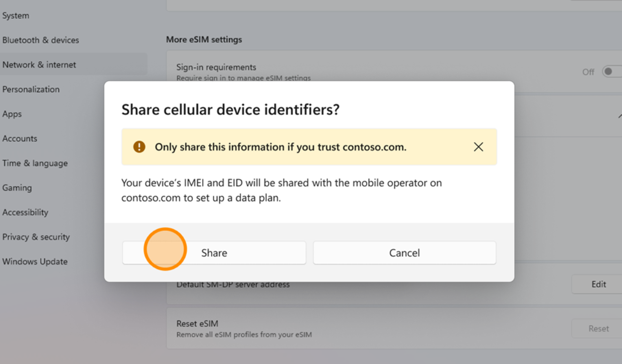Screen dimensions: 622x364
Task: Open Apps settings
Action: click(12, 114)
